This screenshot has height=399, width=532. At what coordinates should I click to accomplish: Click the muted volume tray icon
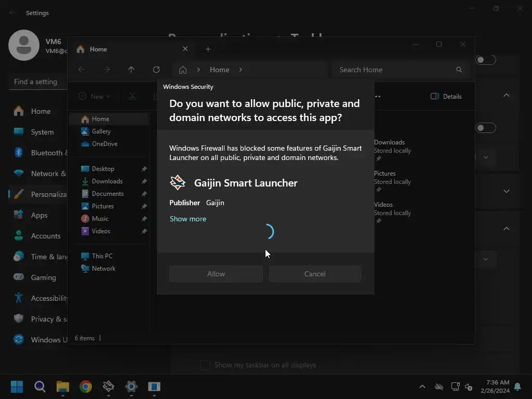tap(469, 387)
